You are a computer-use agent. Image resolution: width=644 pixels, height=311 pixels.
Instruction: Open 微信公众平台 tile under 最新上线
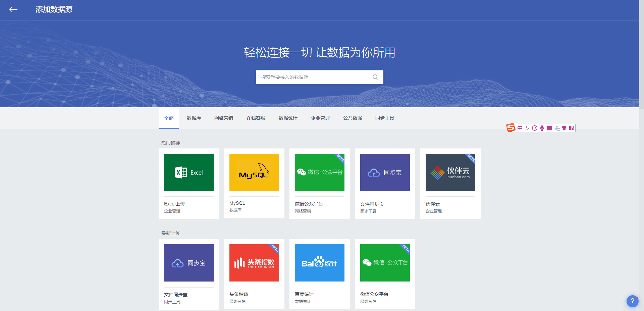tap(385, 274)
